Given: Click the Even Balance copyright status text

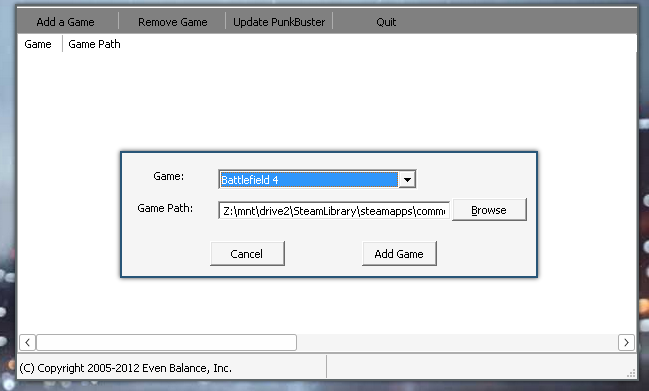Looking at the screenshot, I should pos(125,368).
